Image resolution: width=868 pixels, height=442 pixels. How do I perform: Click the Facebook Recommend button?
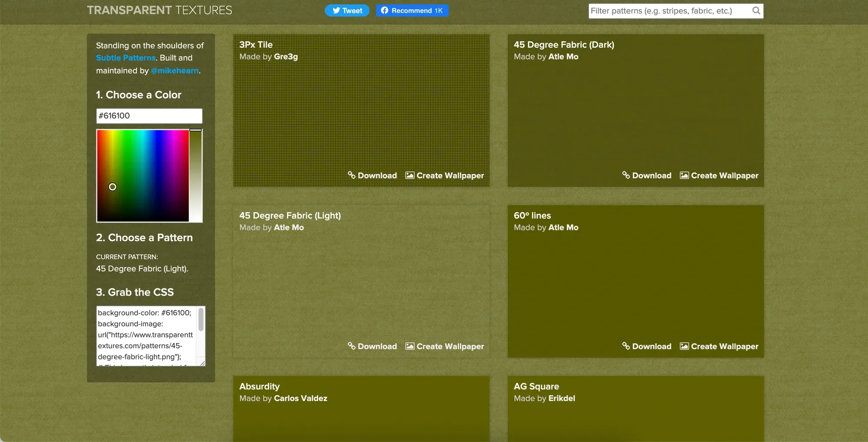(412, 11)
